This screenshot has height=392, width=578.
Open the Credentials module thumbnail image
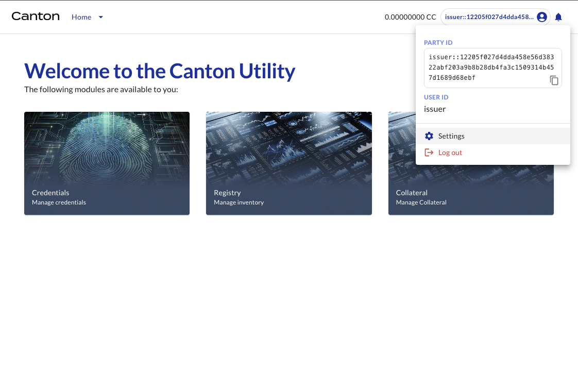point(107,147)
